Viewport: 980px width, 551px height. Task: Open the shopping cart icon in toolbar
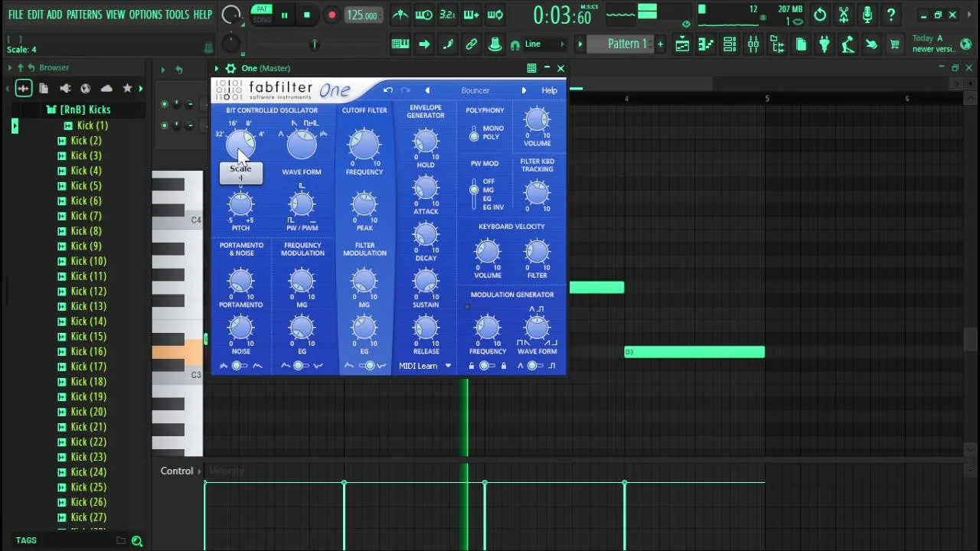[894, 44]
